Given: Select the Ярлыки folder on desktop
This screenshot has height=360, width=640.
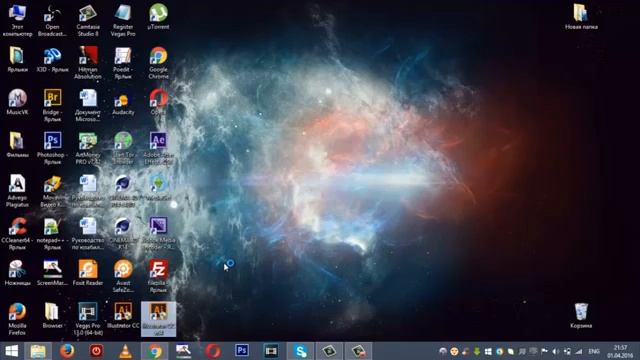Looking at the screenshot, I should click(x=17, y=60).
